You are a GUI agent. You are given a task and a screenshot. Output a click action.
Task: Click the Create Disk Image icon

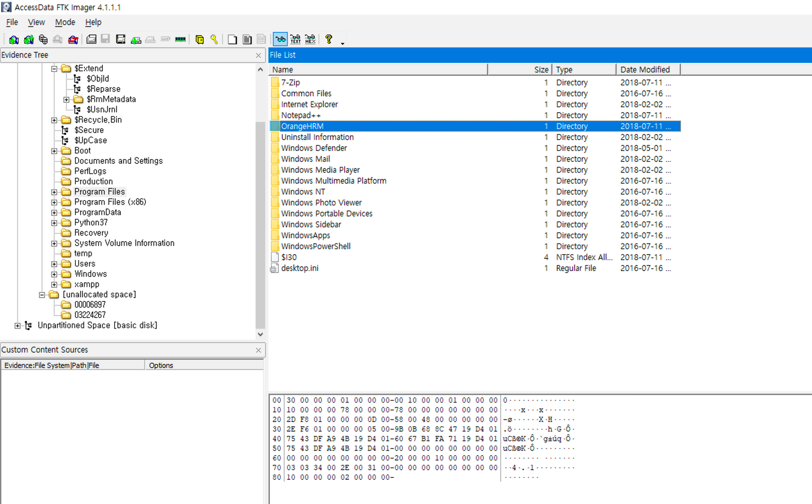(x=91, y=40)
